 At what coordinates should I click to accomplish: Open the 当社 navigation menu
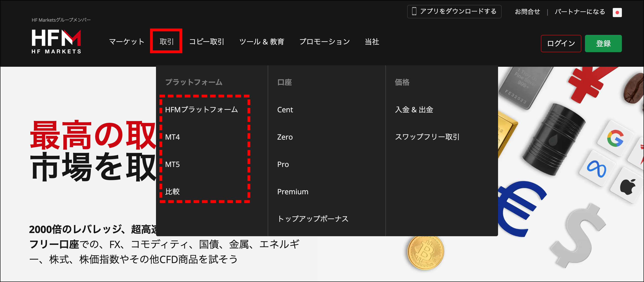[371, 42]
